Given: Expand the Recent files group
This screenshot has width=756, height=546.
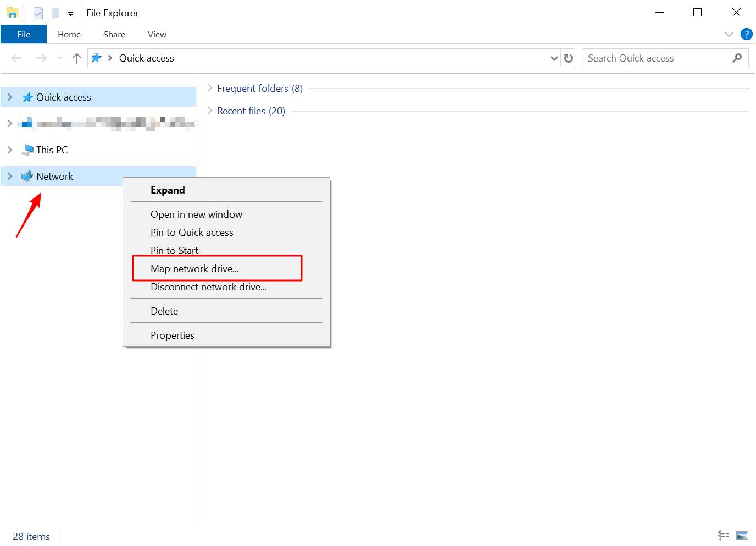Looking at the screenshot, I should tap(209, 111).
